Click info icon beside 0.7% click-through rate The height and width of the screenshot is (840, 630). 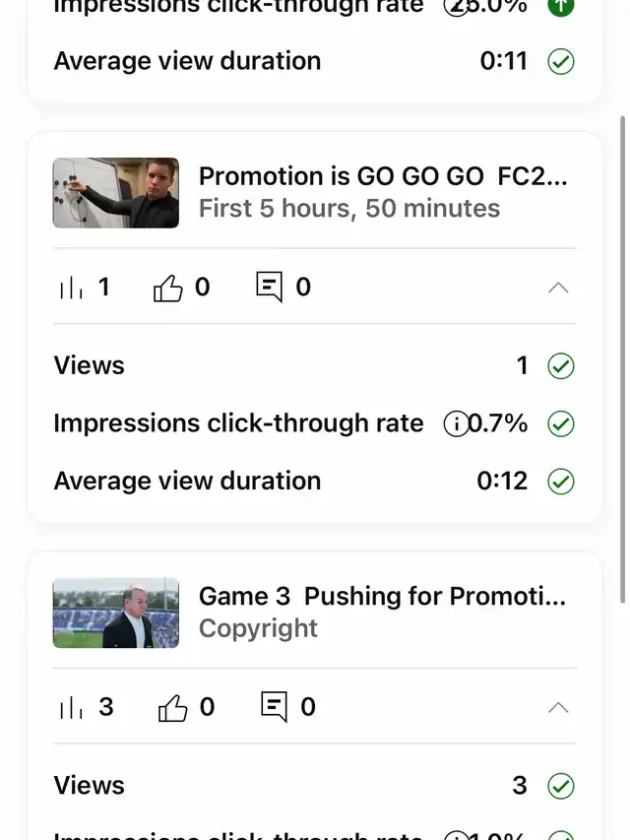tap(456, 424)
